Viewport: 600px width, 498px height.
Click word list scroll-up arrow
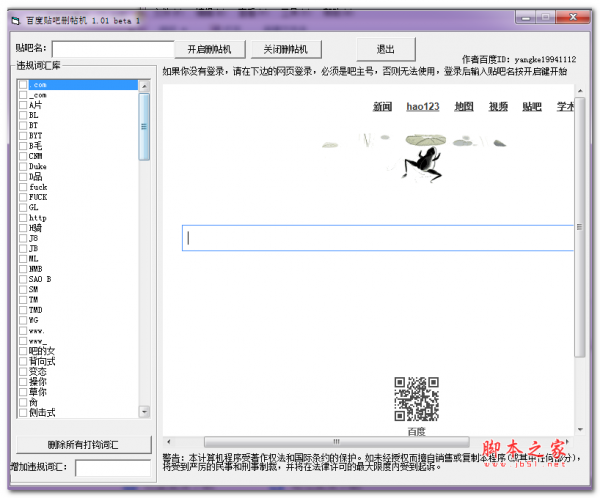tap(144, 86)
